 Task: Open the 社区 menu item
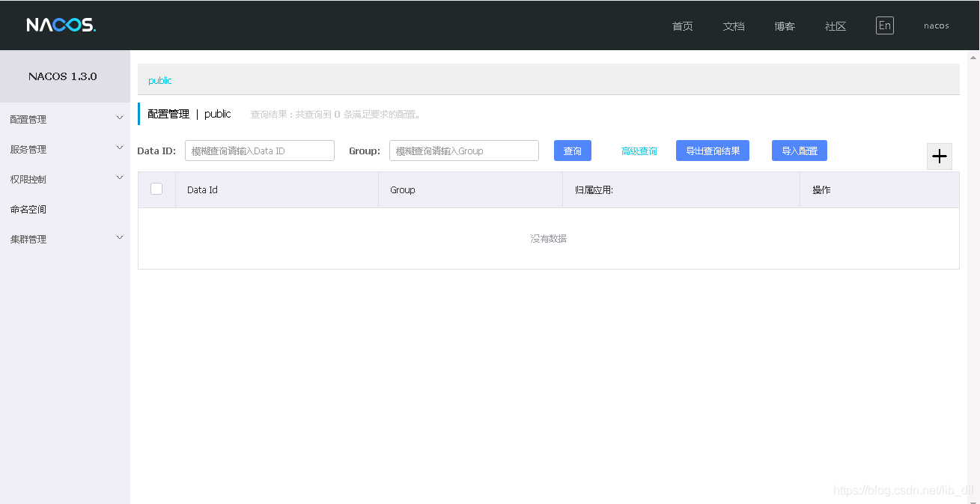[835, 25]
